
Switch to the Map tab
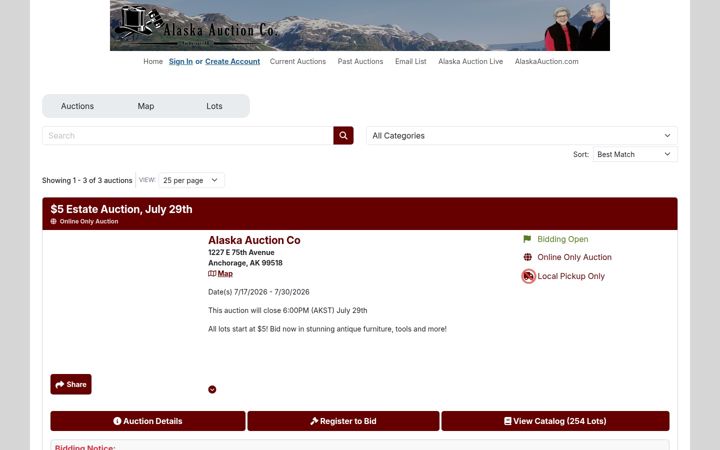(x=146, y=106)
